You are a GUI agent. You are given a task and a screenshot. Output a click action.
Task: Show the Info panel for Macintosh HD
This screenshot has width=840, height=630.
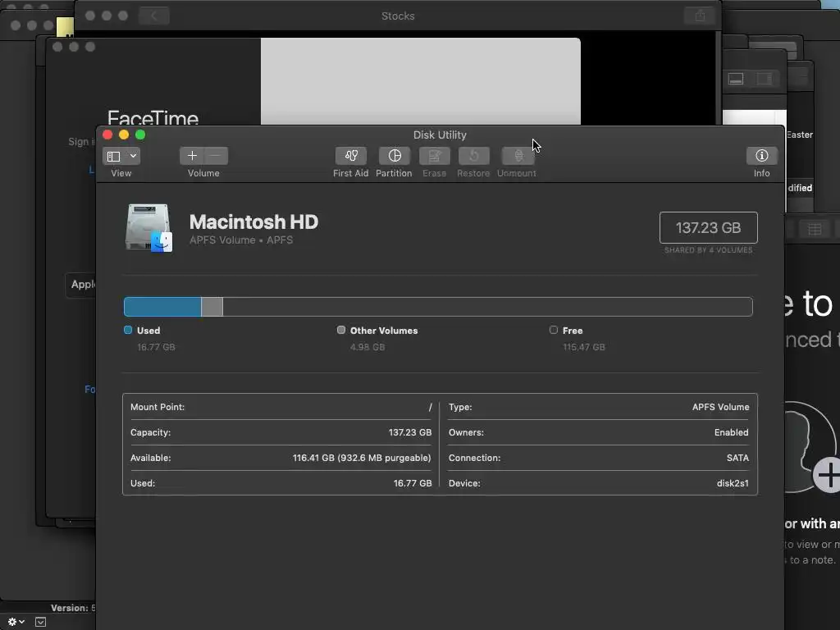pos(762,156)
